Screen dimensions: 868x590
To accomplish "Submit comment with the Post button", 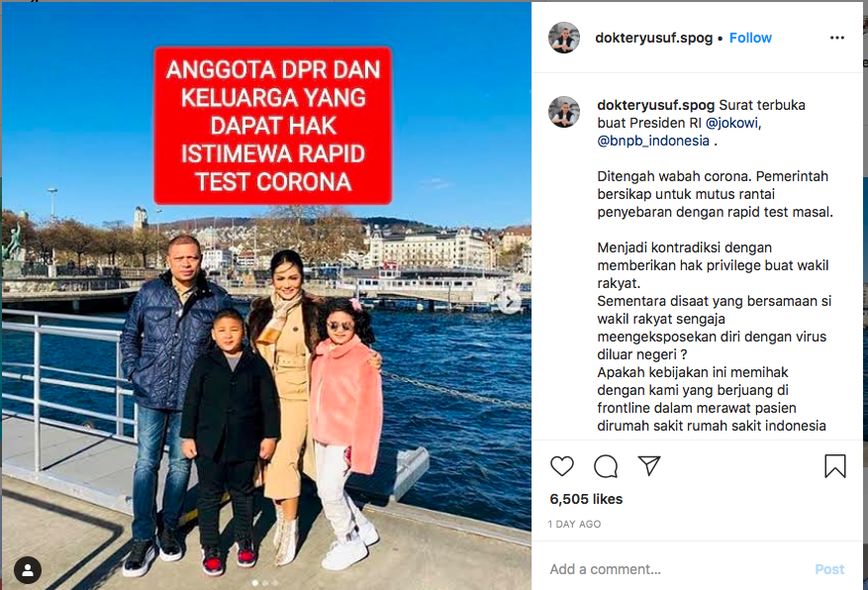I will (x=829, y=569).
